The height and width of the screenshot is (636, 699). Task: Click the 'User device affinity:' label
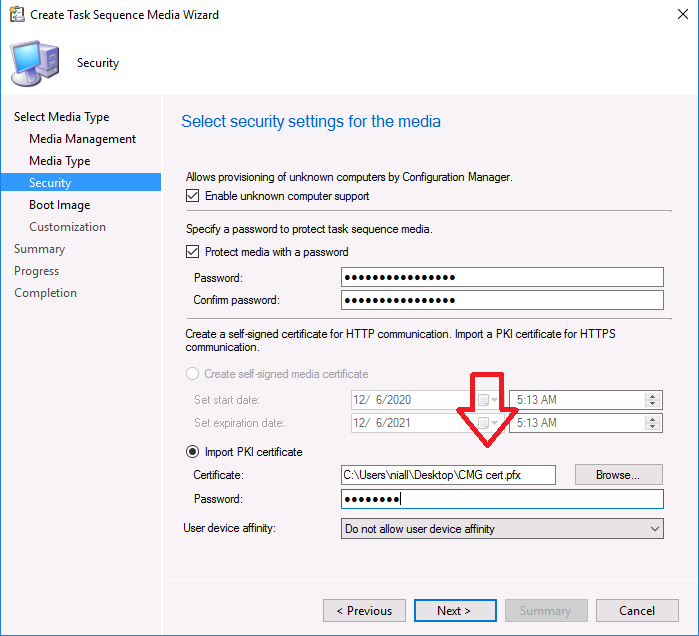coord(230,528)
